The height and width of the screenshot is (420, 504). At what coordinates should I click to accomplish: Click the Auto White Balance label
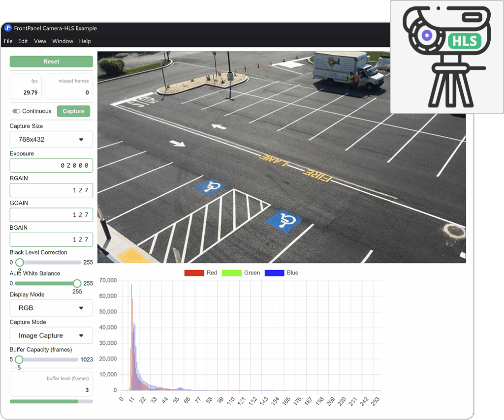pos(35,273)
